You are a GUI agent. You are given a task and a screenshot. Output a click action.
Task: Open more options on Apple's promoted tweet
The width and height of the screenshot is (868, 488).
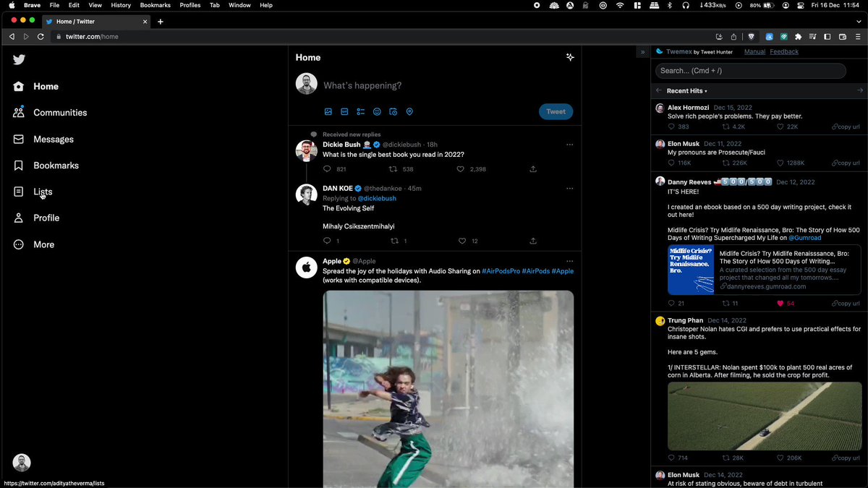click(570, 261)
